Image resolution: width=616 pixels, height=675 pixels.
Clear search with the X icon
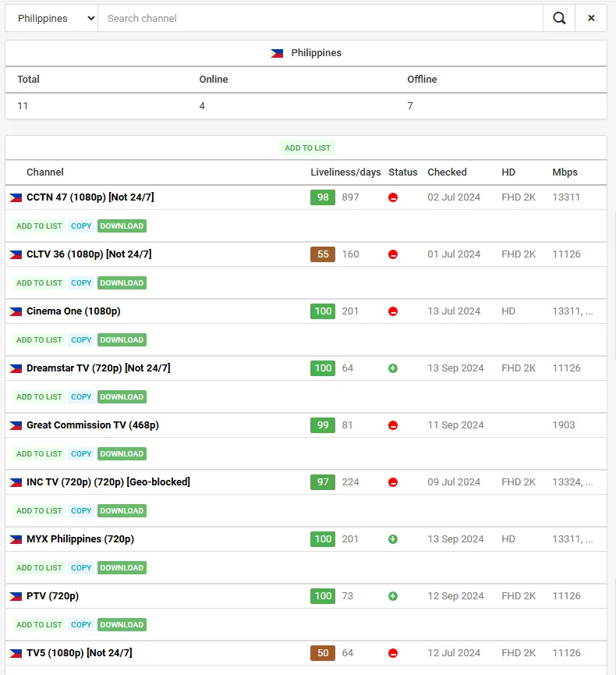pyautogui.click(x=591, y=18)
